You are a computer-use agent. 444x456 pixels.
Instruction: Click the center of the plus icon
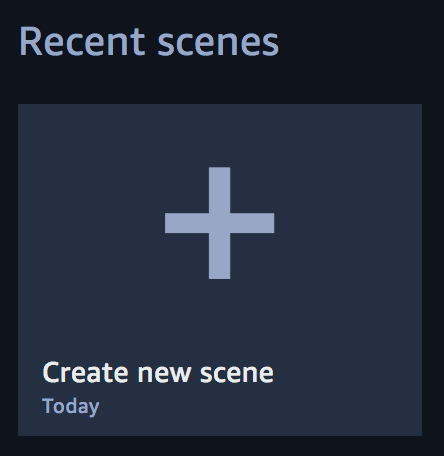pyautogui.click(x=219, y=223)
